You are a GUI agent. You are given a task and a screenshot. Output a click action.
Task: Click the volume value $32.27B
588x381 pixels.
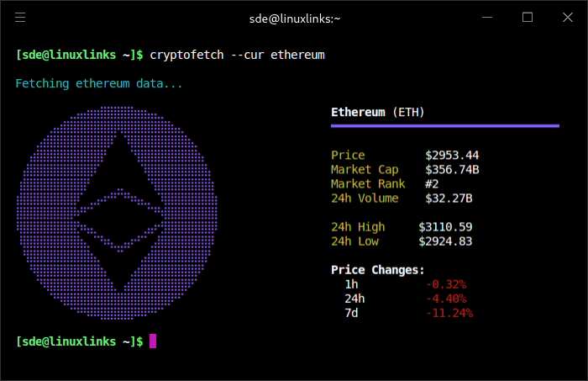(x=449, y=198)
